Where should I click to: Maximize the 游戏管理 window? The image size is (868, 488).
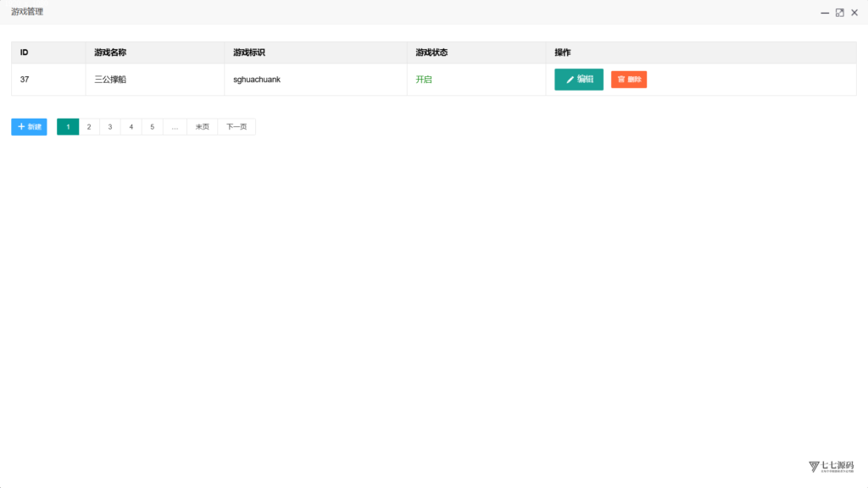click(x=840, y=12)
